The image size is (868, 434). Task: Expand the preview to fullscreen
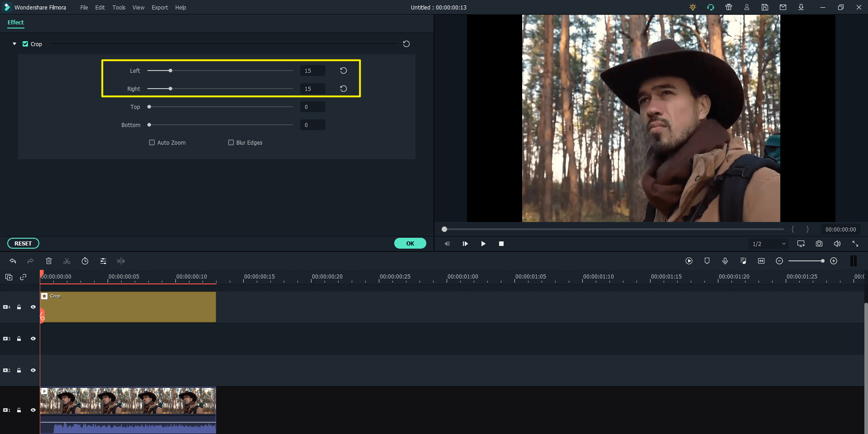855,244
